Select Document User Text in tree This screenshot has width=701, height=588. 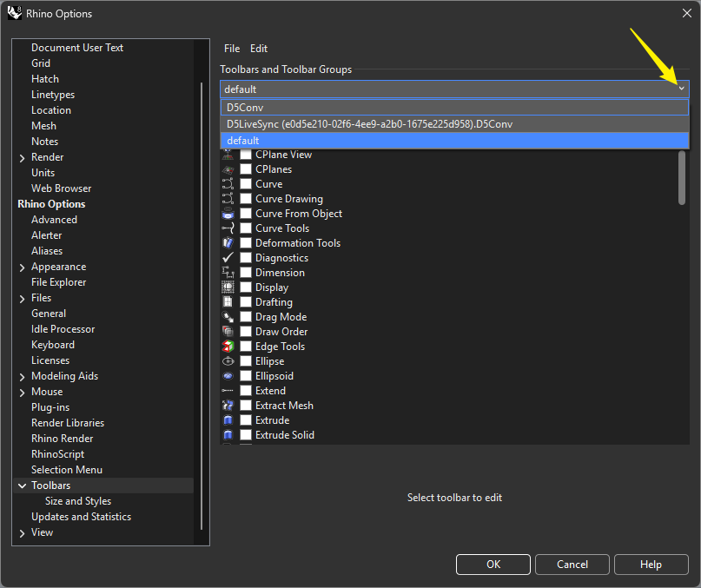coord(77,48)
